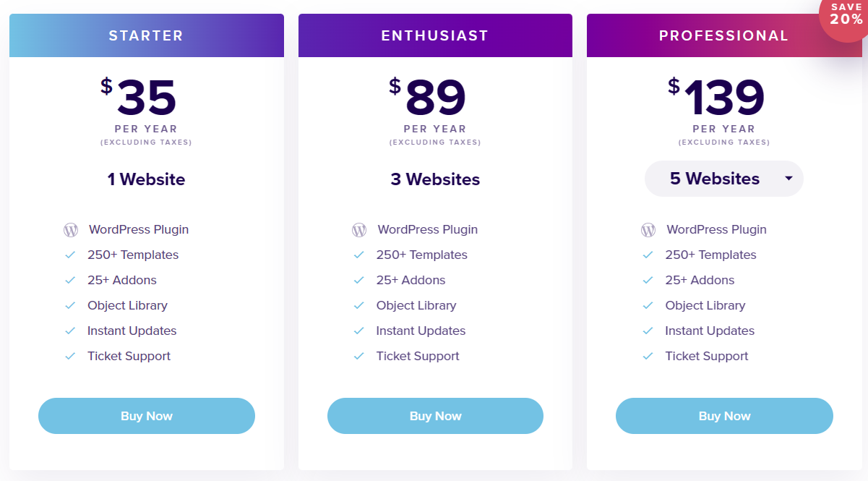Select the Enthusiast plan header
The height and width of the screenshot is (481, 868).
435,35
